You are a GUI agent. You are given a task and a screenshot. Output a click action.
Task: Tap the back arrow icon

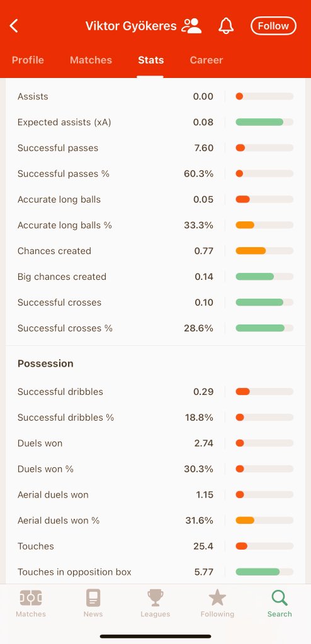(x=14, y=26)
